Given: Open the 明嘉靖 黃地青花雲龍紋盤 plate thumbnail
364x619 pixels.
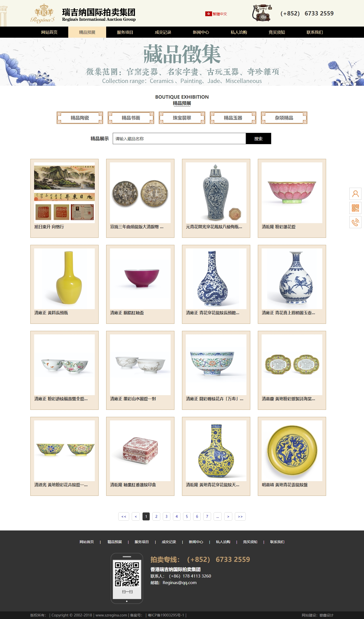Looking at the screenshot, I should point(292,451).
